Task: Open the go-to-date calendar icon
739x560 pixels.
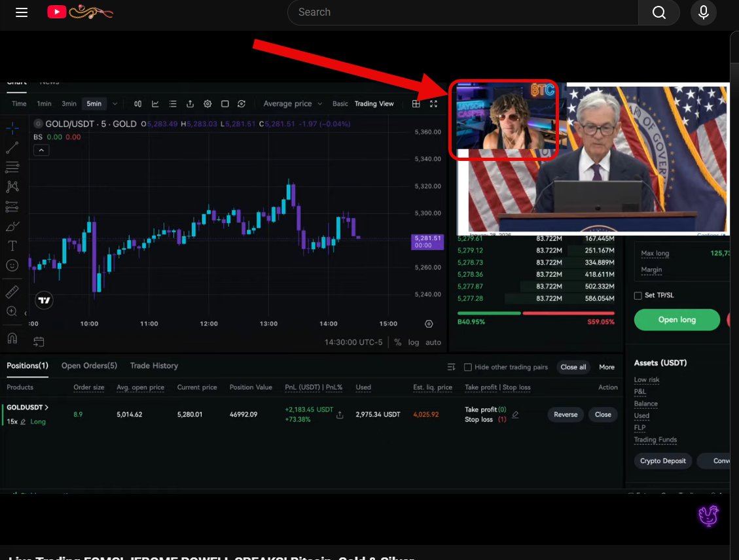Action: coord(39,342)
